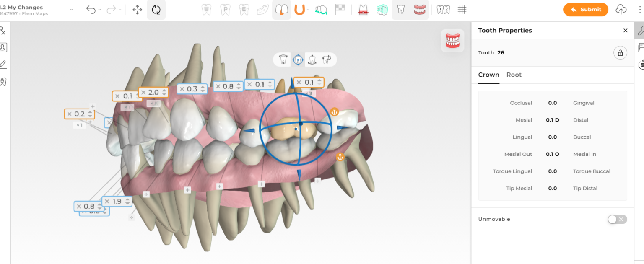Select the superimposition comparison tool
The height and width of the screenshot is (264, 644).
click(382, 9)
